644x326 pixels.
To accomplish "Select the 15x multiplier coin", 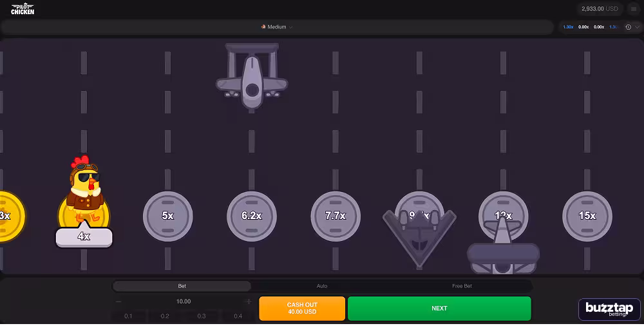I will click(x=587, y=216).
